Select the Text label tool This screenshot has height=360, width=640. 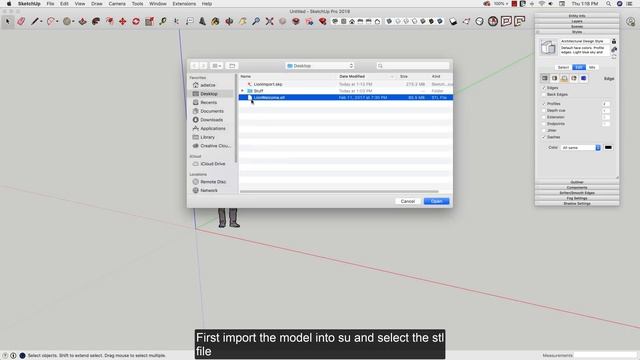(189, 21)
